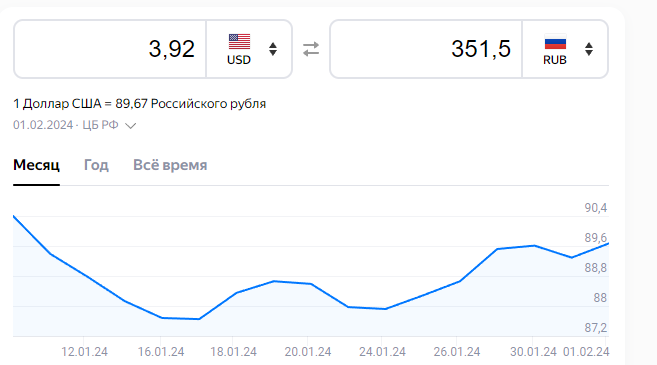
Task: Click the Russian flag icon
Action: (555, 41)
